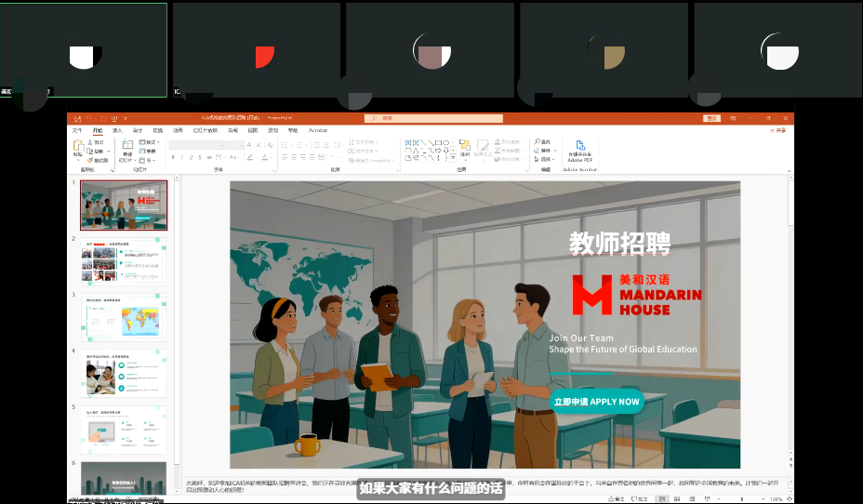Click 立即申请 APPLY NOW button on slide

click(597, 402)
